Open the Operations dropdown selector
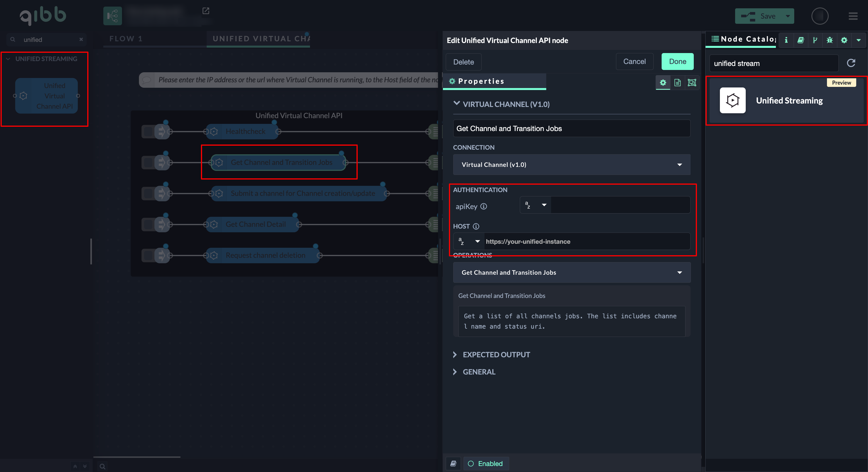868x472 pixels. pyautogui.click(x=571, y=272)
